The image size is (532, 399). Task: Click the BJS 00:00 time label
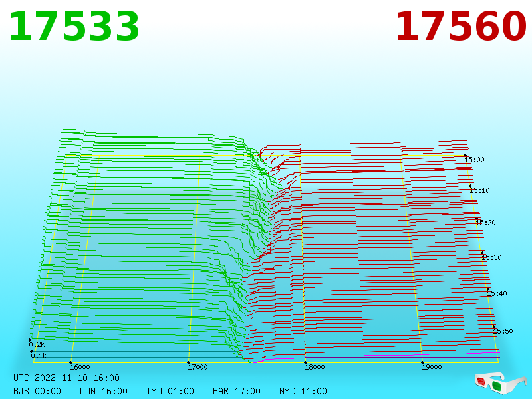[37, 391]
